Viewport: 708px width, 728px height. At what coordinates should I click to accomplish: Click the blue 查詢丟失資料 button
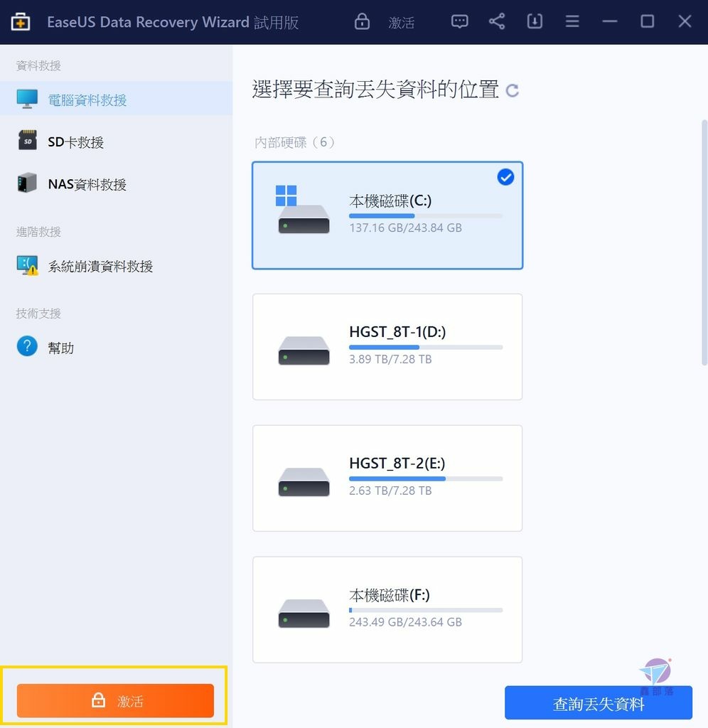pyautogui.click(x=599, y=703)
